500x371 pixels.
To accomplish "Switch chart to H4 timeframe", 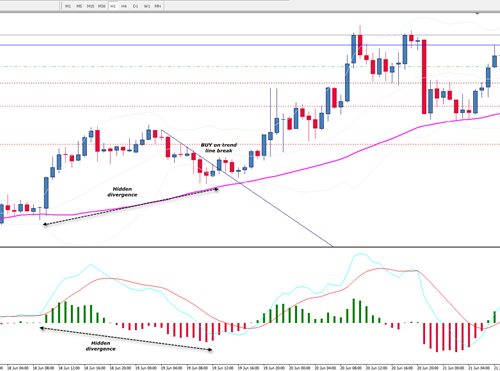I will tap(124, 6).
